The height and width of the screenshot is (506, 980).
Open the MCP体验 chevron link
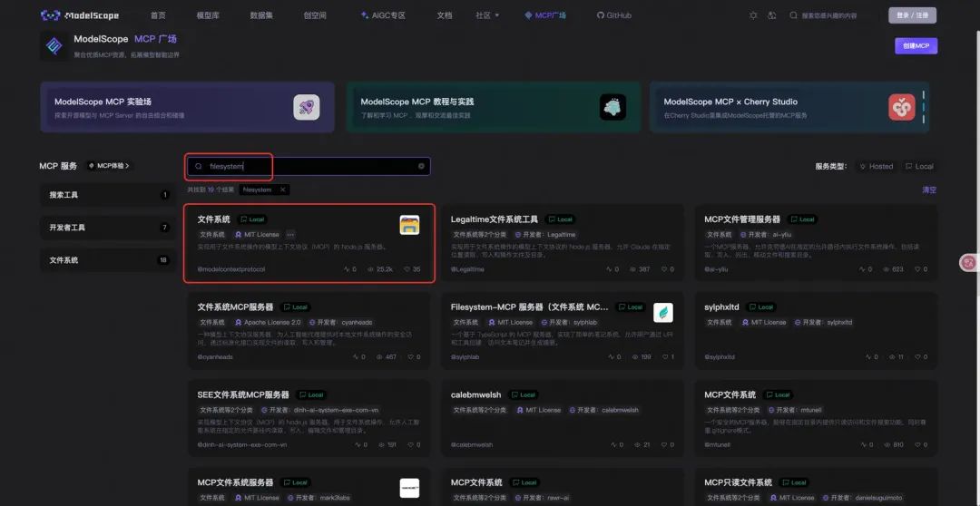109,166
